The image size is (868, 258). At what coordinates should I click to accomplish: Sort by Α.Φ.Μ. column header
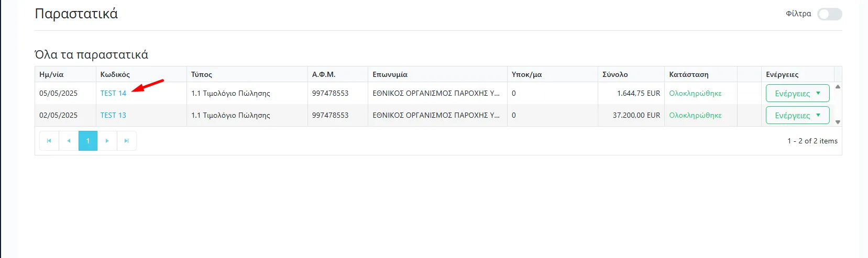point(324,74)
